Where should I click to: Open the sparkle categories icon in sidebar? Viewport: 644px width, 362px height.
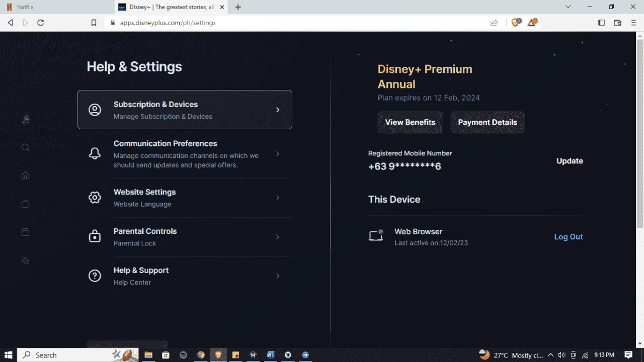(26, 260)
